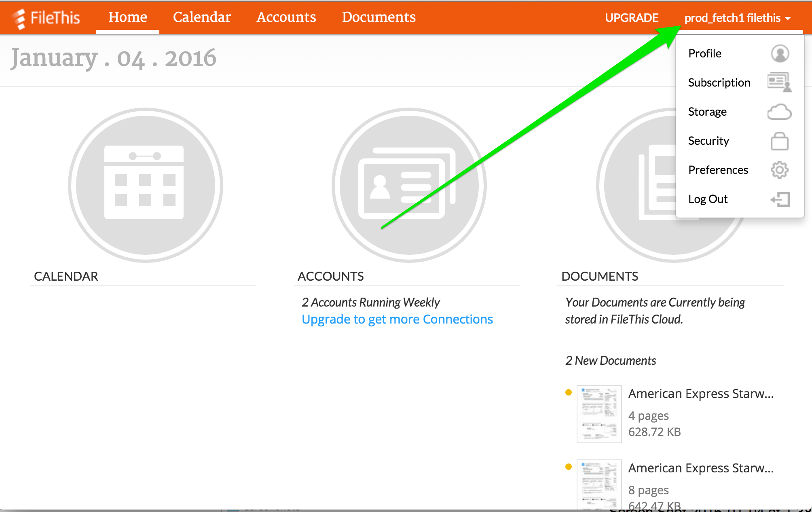Image resolution: width=812 pixels, height=512 pixels.
Task: Open the large Accounts circle icon
Action: [409, 184]
